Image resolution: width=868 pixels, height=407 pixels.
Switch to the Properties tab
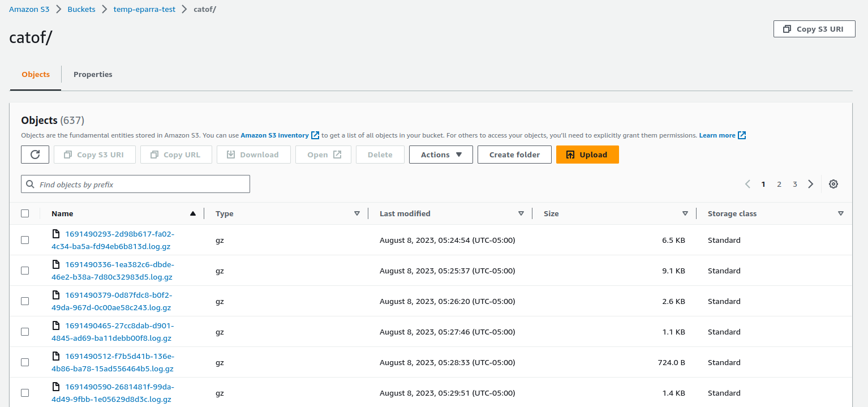click(x=93, y=75)
